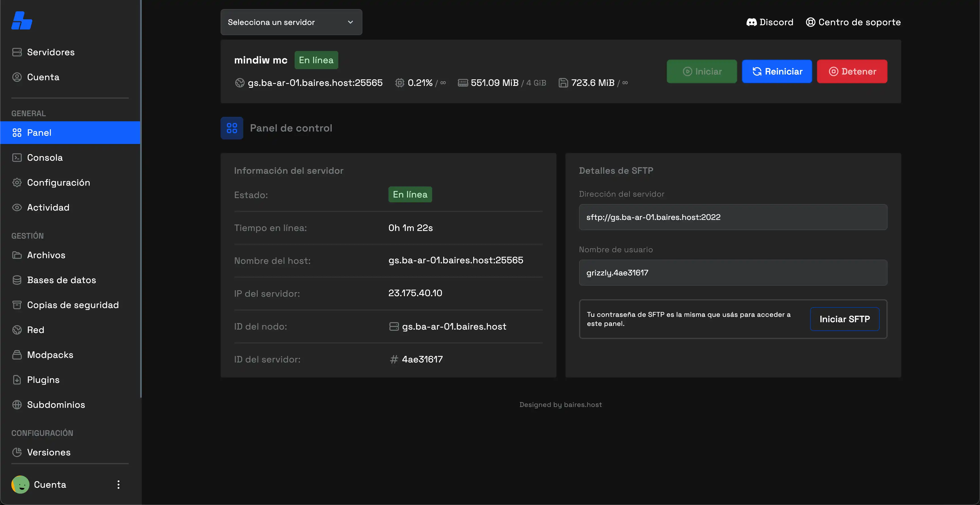
Task: Click the baires.host logo icon
Action: [22, 20]
